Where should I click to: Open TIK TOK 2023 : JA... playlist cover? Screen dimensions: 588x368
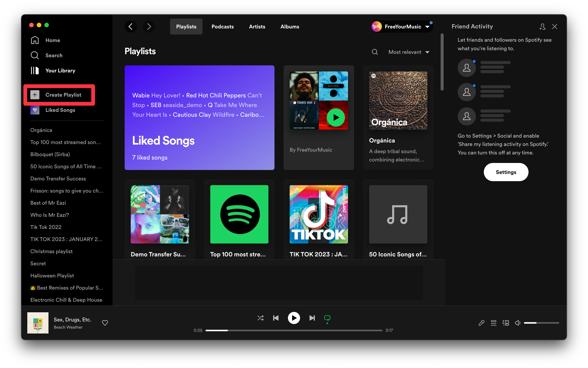(318, 214)
